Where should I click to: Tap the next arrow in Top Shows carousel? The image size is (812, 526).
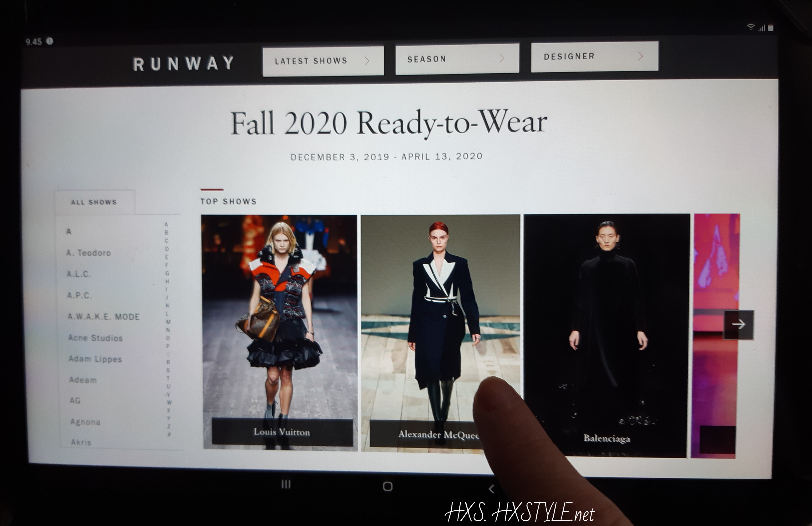(x=739, y=324)
